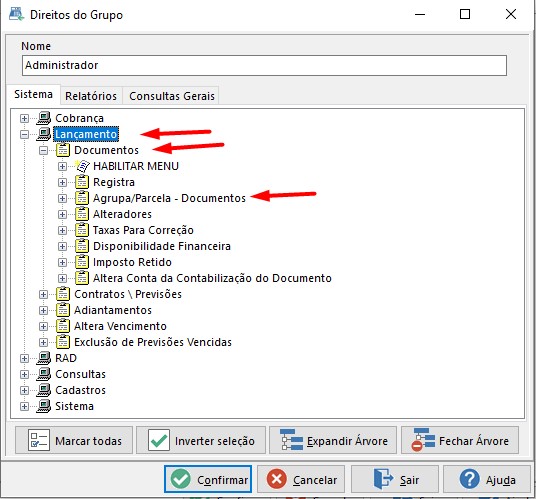The height and width of the screenshot is (499, 536).
Task: Select the Lançamento tree label
Action: [86, 134]
